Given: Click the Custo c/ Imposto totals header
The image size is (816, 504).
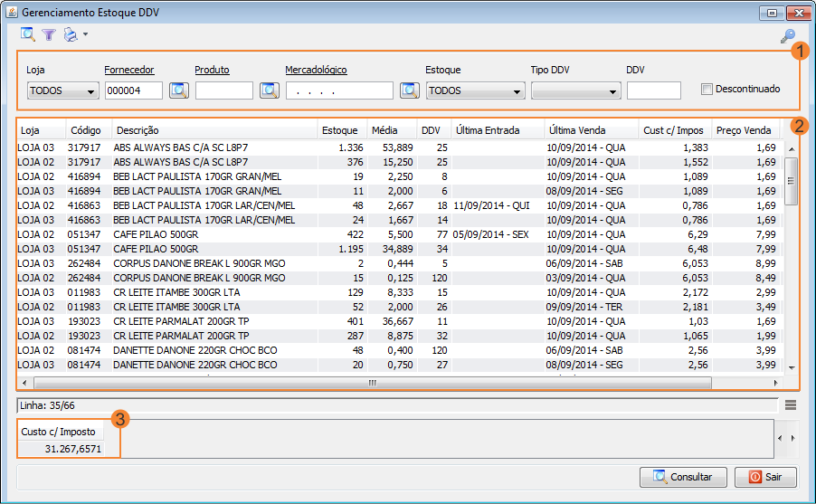Looking at the screenshot, I should tap(61, 432).
